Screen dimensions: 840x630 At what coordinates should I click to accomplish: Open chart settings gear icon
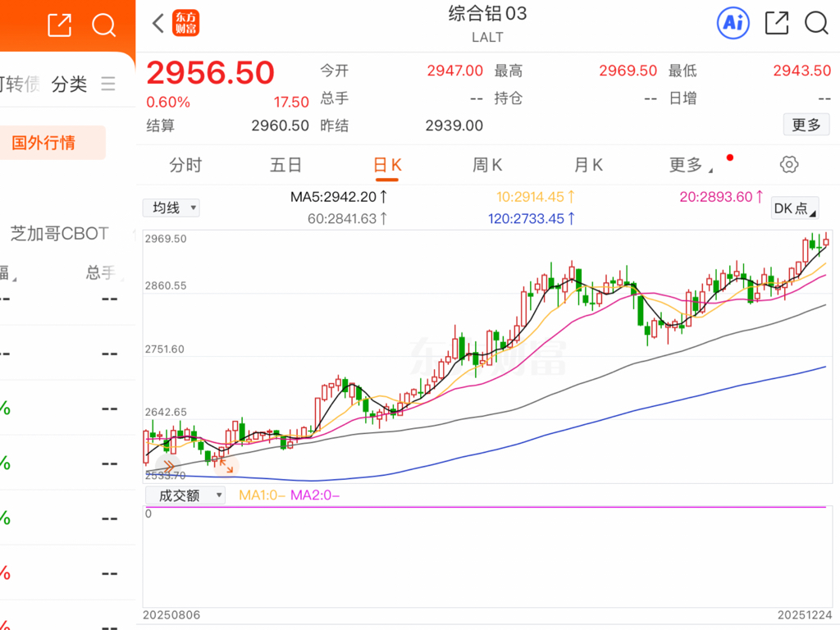tap(789, 165)
